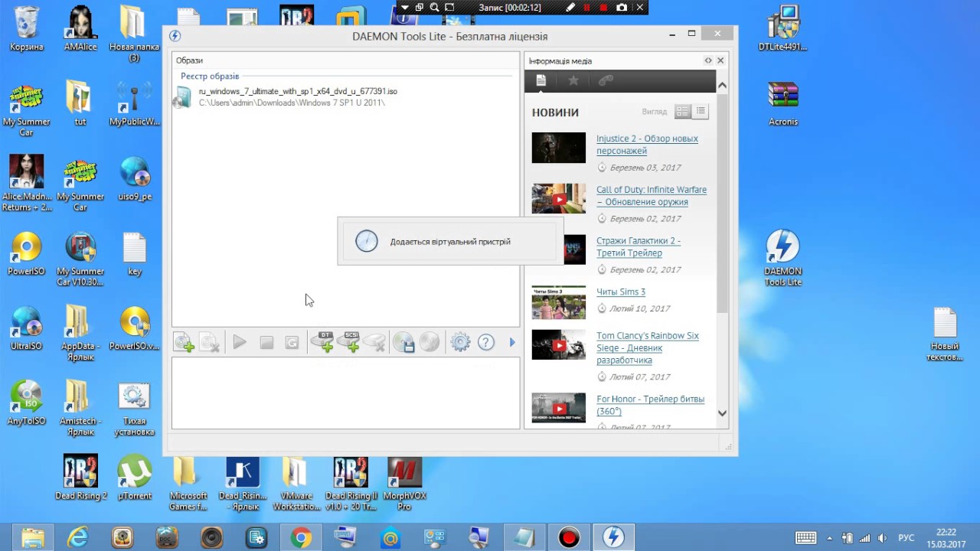Click the Make disc image icon

[403, 342]
